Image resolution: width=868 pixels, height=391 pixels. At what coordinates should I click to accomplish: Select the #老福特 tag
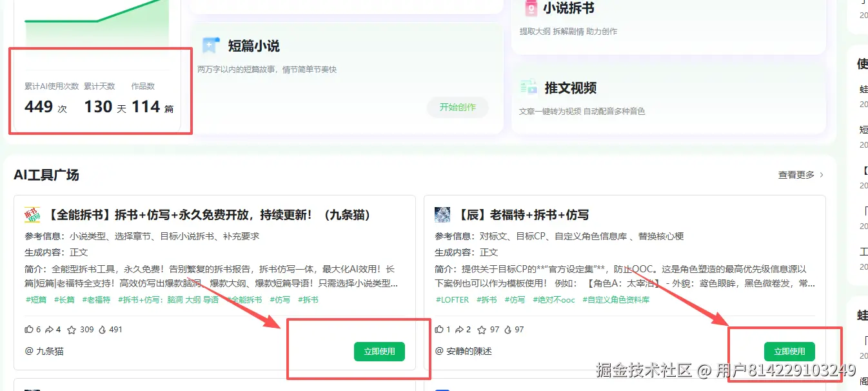97,299
